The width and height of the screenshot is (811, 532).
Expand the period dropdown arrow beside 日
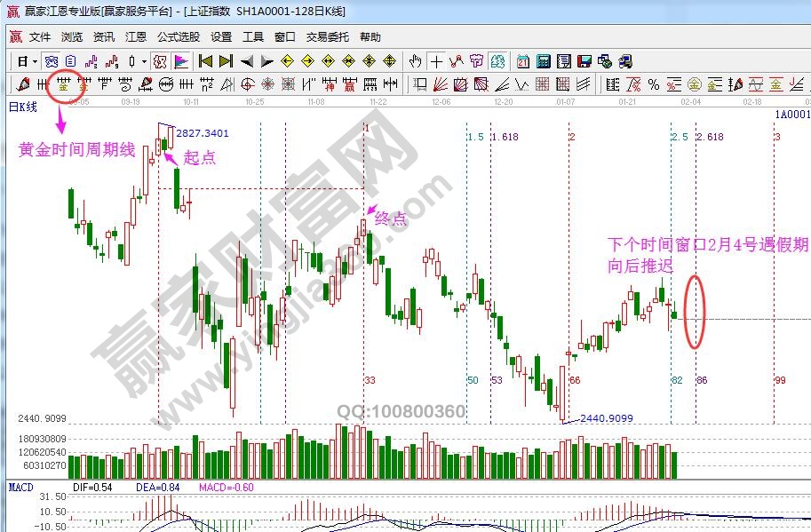point(35,61)
